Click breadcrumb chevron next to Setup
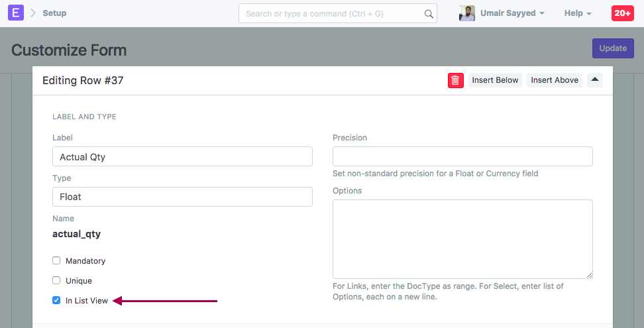Image resolution: width=644 pixels, height=328 pixels. pyautogui.click(x=33, y=13)
